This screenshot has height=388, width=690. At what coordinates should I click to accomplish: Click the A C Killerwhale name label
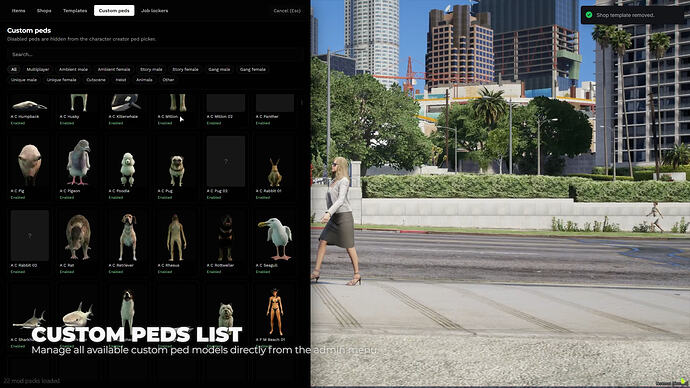pyautogui.click(x=123, y=117)
